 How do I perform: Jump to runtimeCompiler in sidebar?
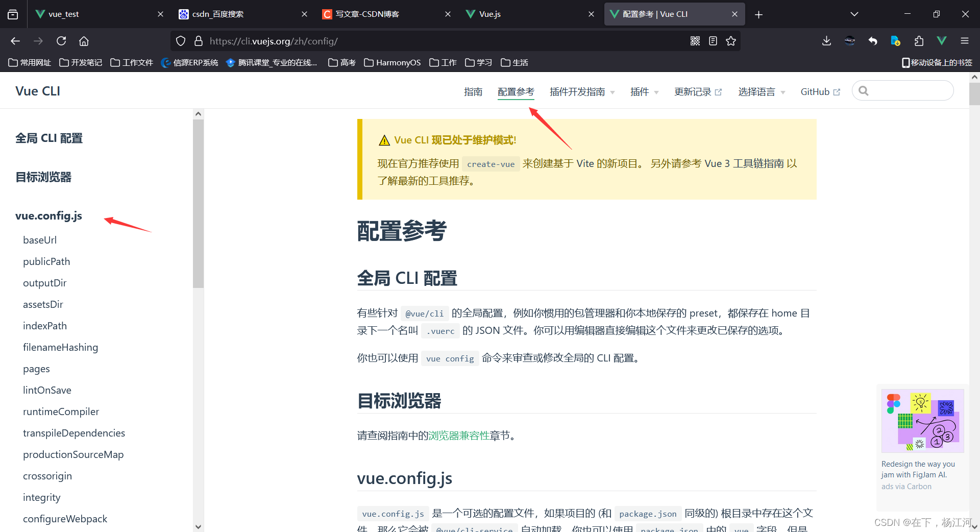61,412
